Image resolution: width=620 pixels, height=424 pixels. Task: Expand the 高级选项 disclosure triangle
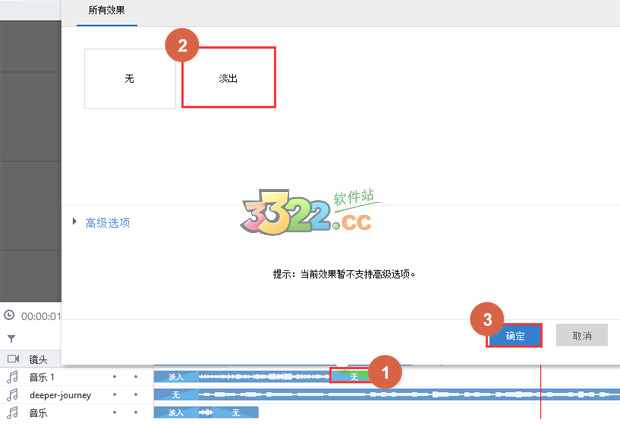pos(74,221)
